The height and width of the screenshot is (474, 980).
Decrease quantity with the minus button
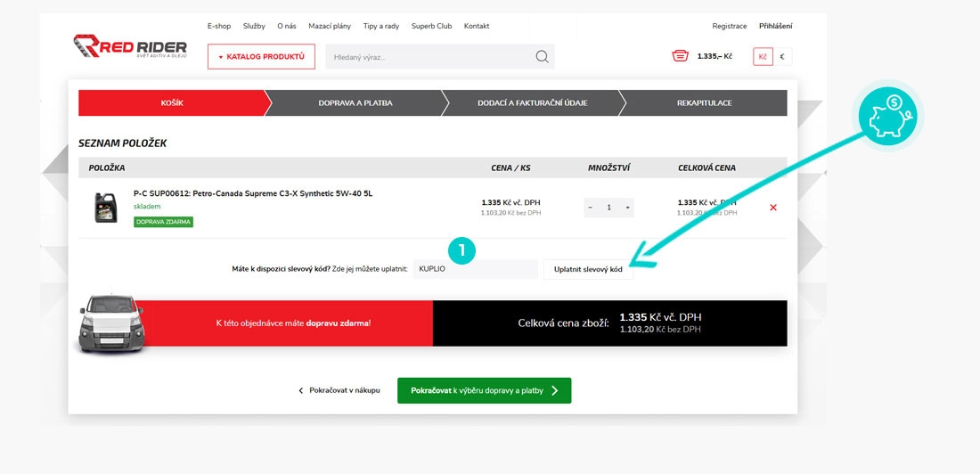click(x=591, y=208)
